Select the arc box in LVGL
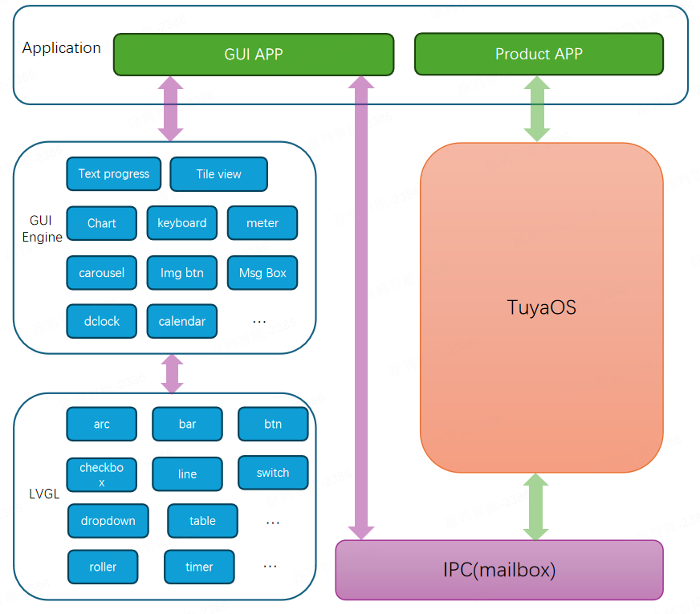 coord(102,424)
